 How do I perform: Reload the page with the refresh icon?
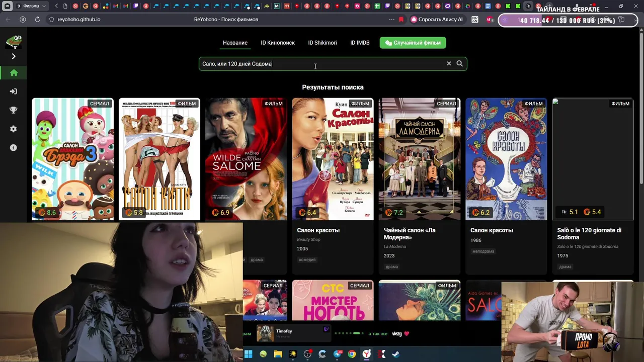37,19
